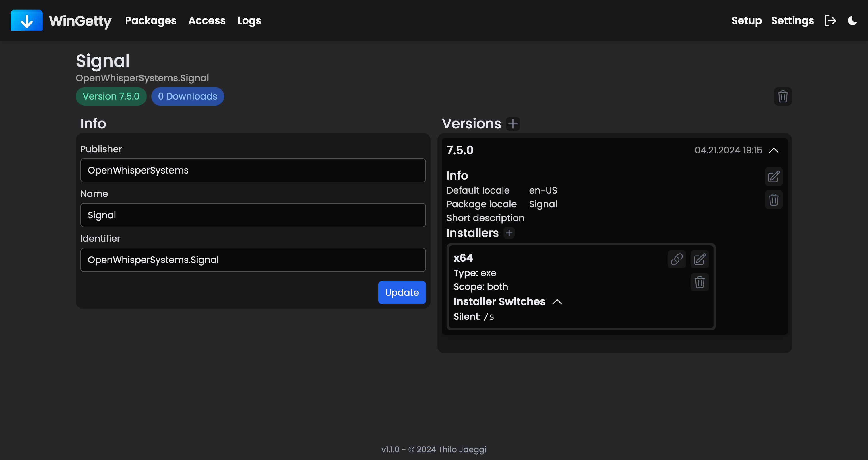Add a new installer with plus icon

pyautogui.click(x=509, y=233)
